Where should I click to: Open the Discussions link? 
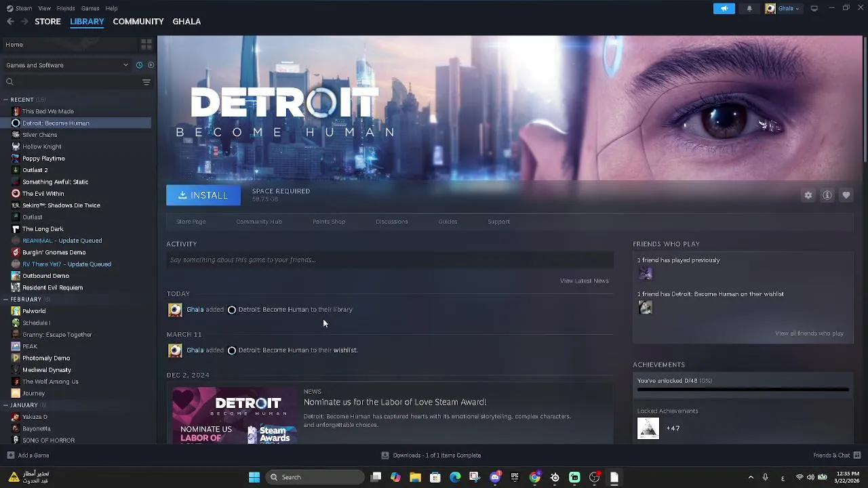coord(392,222)
